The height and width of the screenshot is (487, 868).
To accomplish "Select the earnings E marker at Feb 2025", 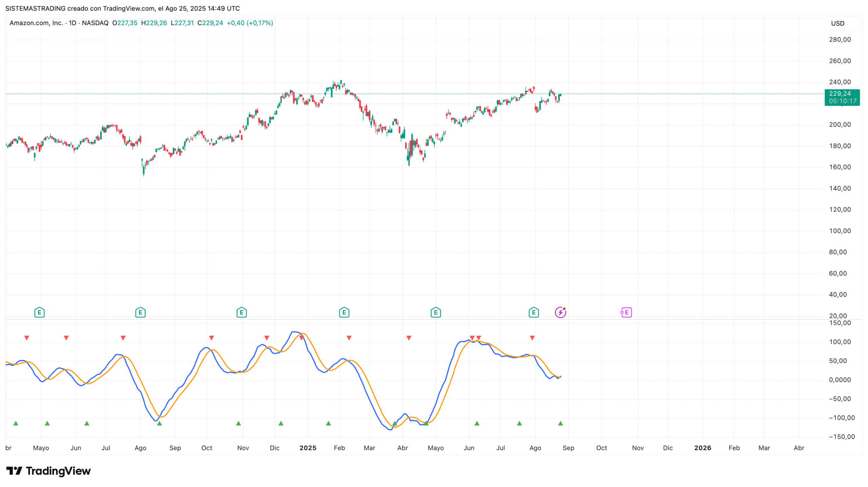I will (344, 312).
